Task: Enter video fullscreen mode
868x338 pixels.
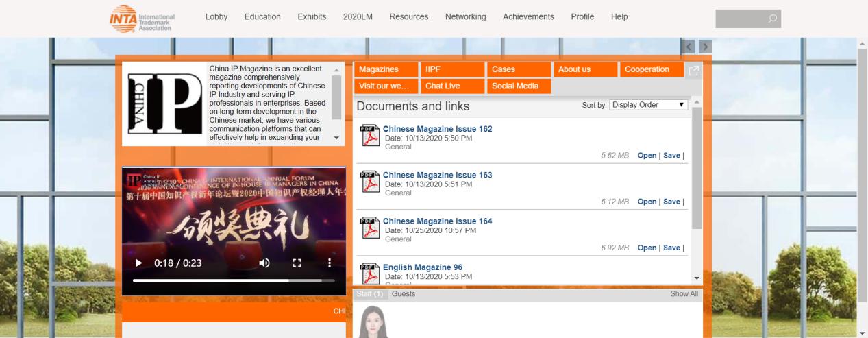Action: coord(297,263)
